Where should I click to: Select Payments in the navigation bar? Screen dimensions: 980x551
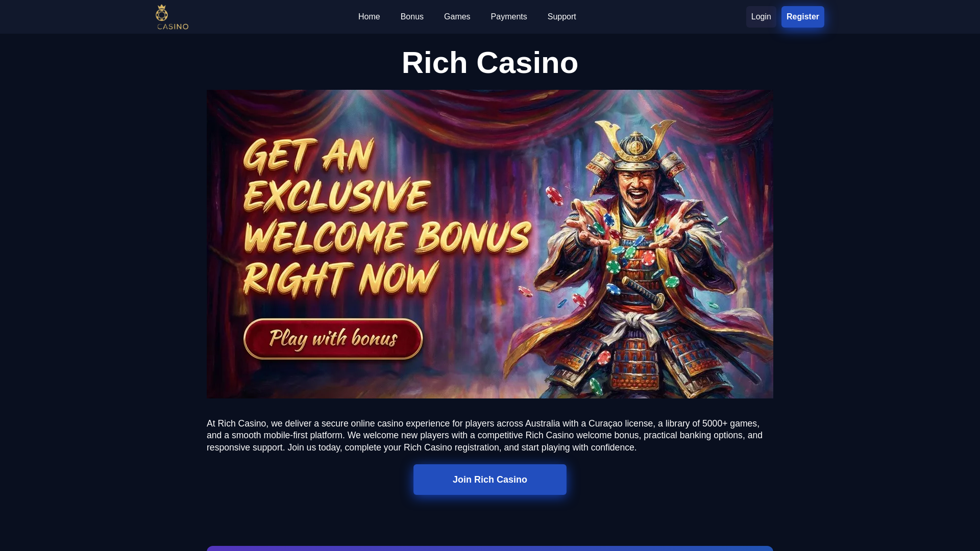[x=508, y=17]
